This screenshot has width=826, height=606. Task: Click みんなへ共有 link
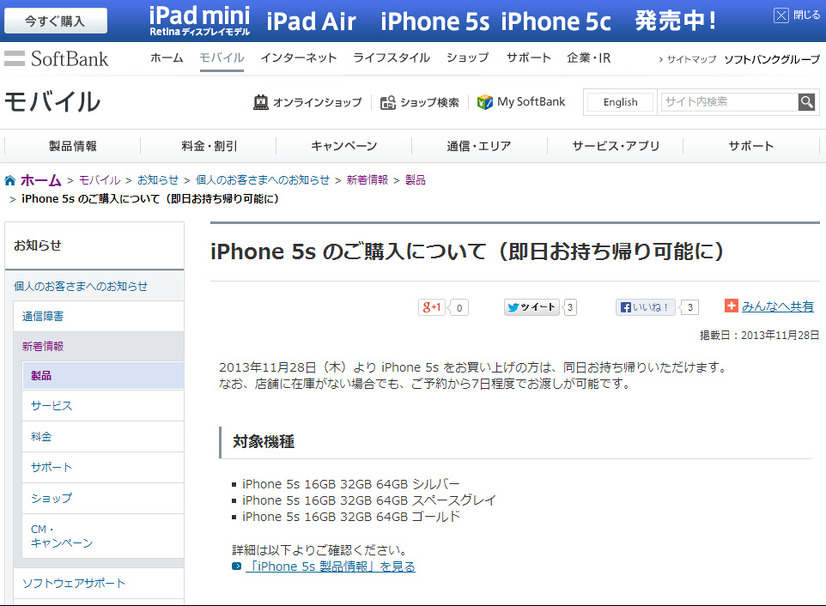[x=778, y=306]
